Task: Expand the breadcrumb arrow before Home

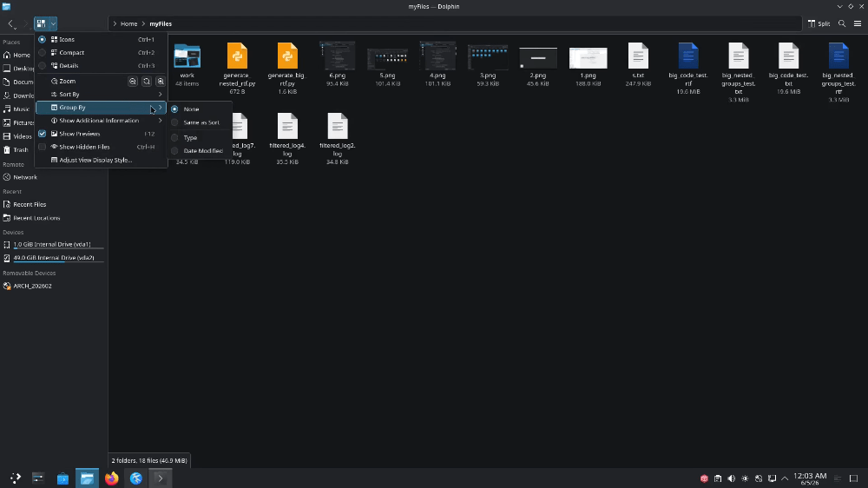Action: pyautogui.click(x=115, y=23)
